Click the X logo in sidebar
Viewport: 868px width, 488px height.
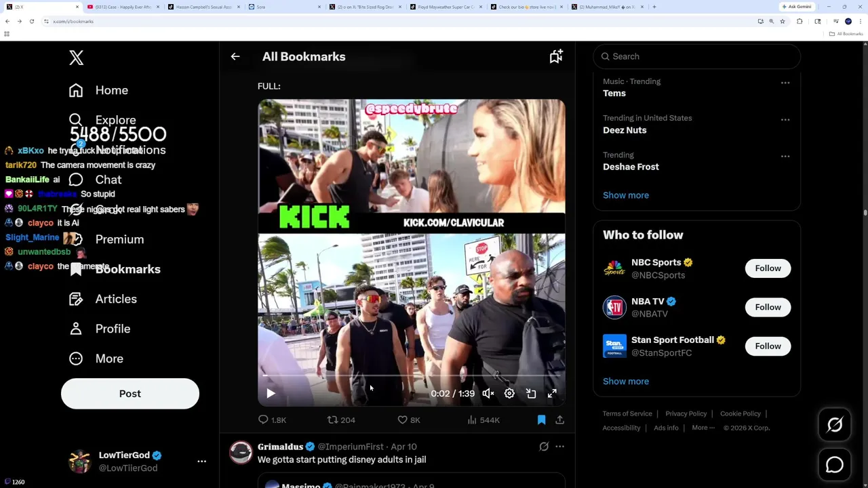76,58
